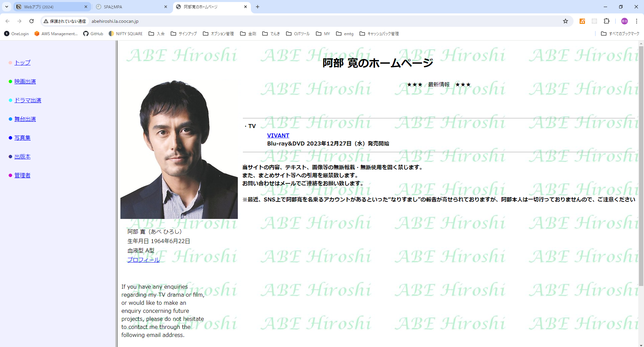Click the scrollbar up arrow
This screenshot has width=644, height=347.
[641, 44]
